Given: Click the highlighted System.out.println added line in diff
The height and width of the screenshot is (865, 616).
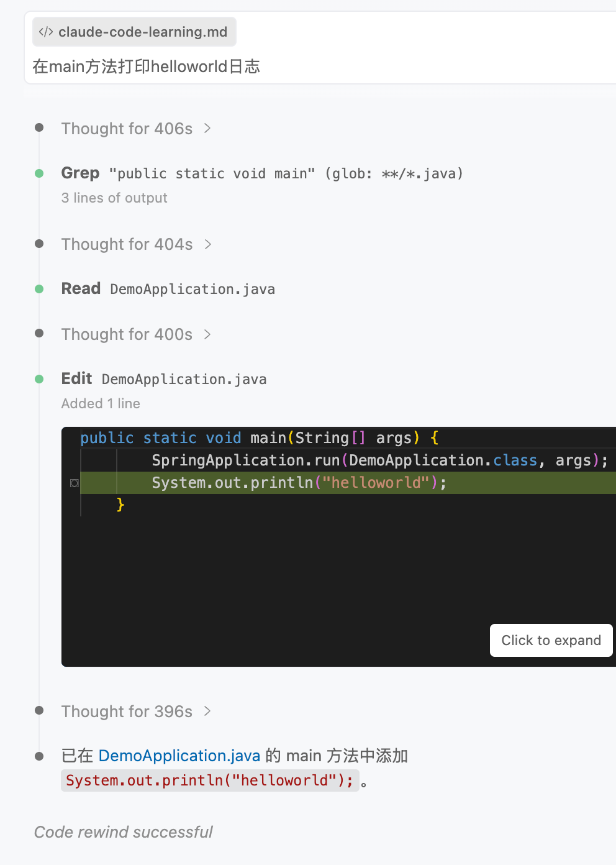Looking at the screenshot, I should click(x=299, y=483).
